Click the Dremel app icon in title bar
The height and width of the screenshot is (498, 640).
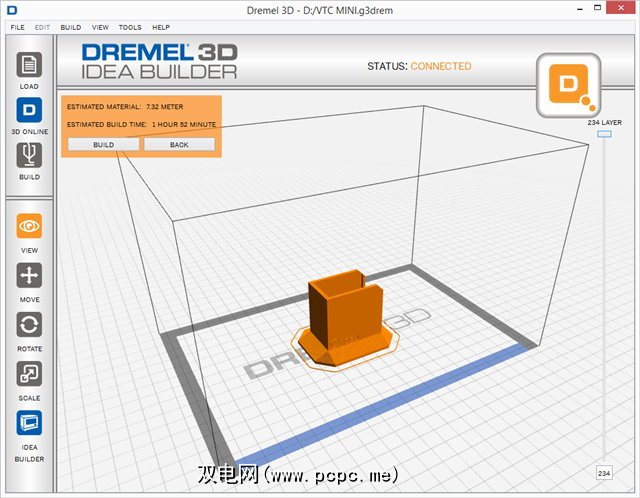coord(12,10)
